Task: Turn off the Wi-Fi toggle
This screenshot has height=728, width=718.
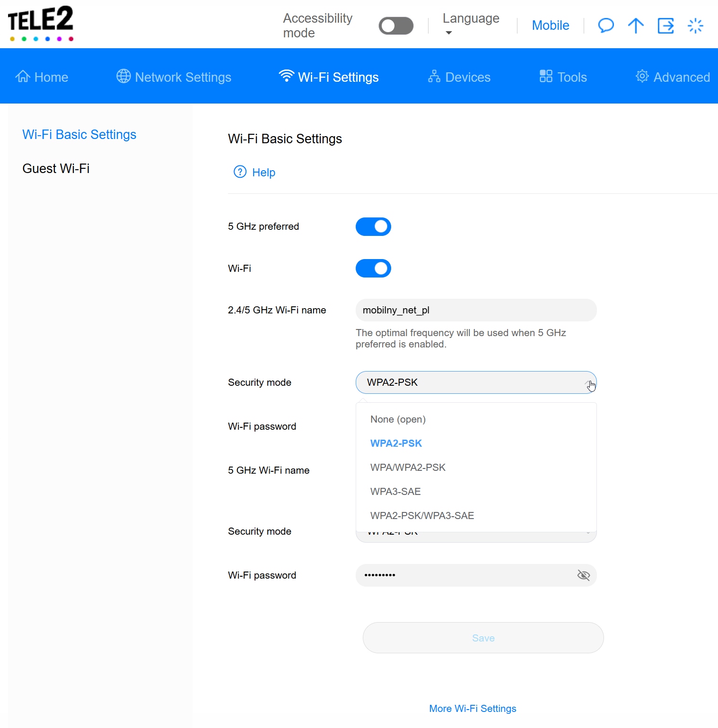Action: [373, 269]
